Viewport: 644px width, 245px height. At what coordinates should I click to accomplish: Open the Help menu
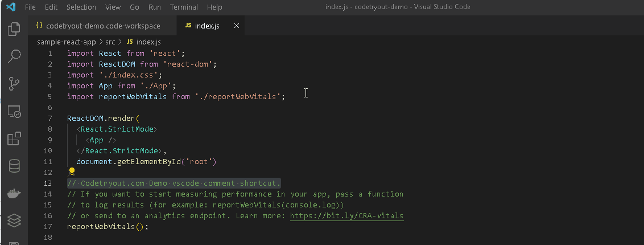tap(214, 7)
